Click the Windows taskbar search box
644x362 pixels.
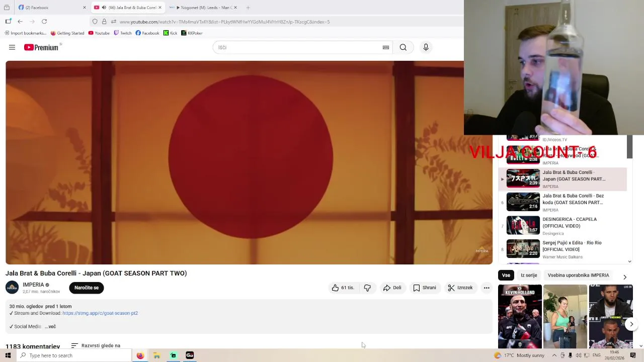click(x=74, y=355)
